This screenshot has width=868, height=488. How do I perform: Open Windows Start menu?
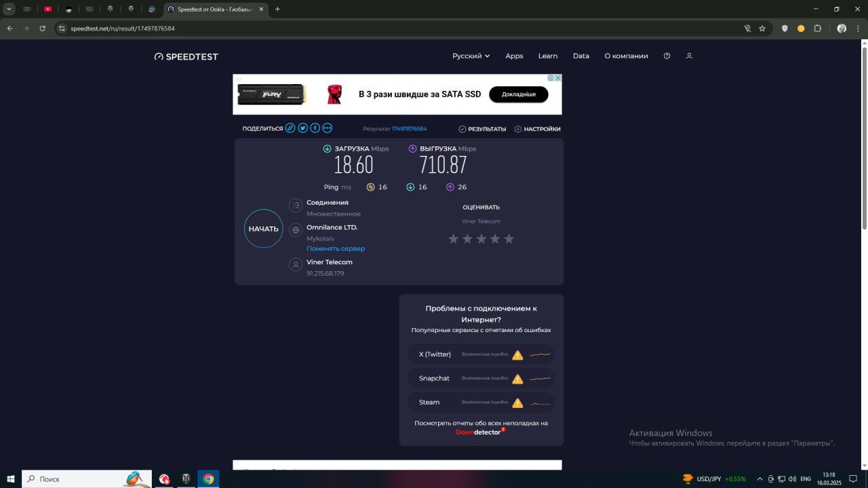pyautogui.click(x=11, y=479)
